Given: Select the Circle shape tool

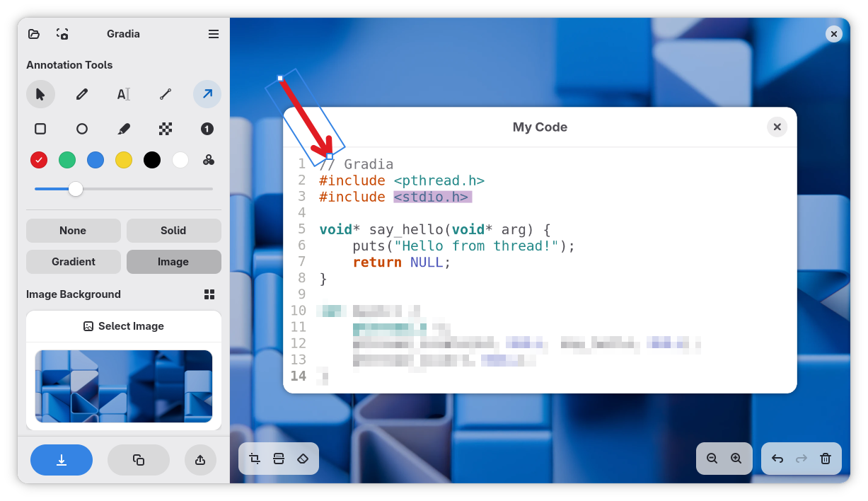Looking at the screenshot, I should coord(82,129).
